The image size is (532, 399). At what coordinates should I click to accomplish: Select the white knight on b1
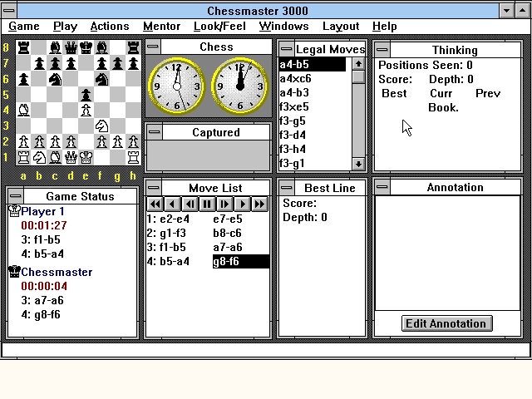click(39, 157)
